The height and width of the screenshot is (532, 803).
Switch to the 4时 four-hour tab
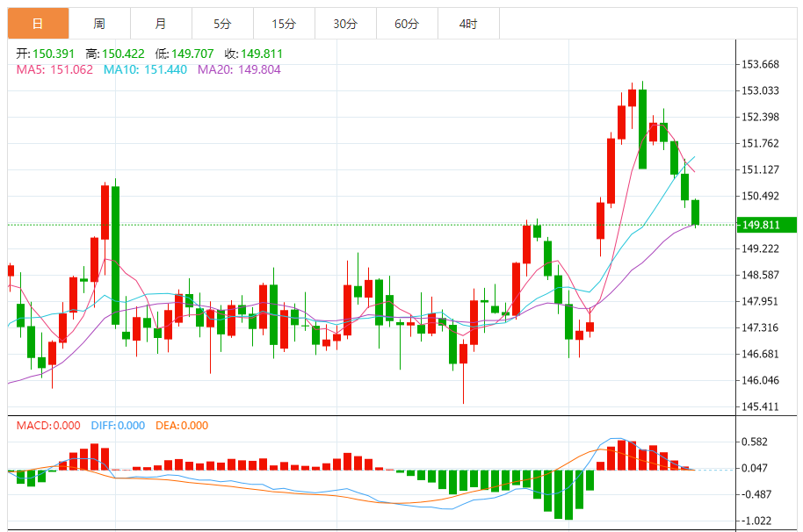468,24
